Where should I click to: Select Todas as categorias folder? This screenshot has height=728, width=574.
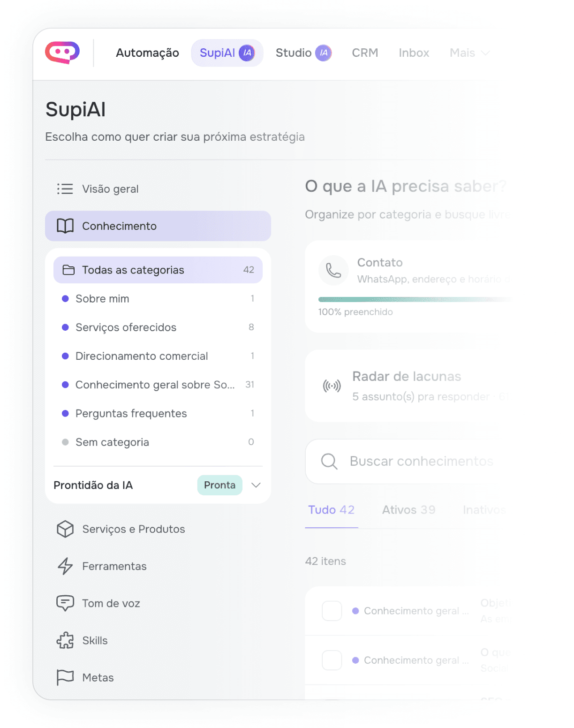coord(158,270)
